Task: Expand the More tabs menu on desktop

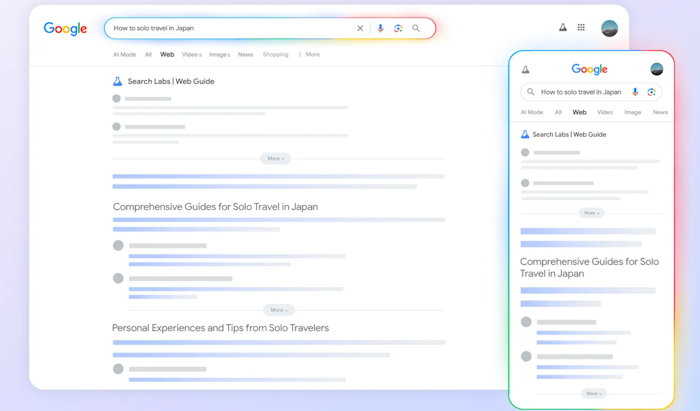Action: (x=310, y=54)
